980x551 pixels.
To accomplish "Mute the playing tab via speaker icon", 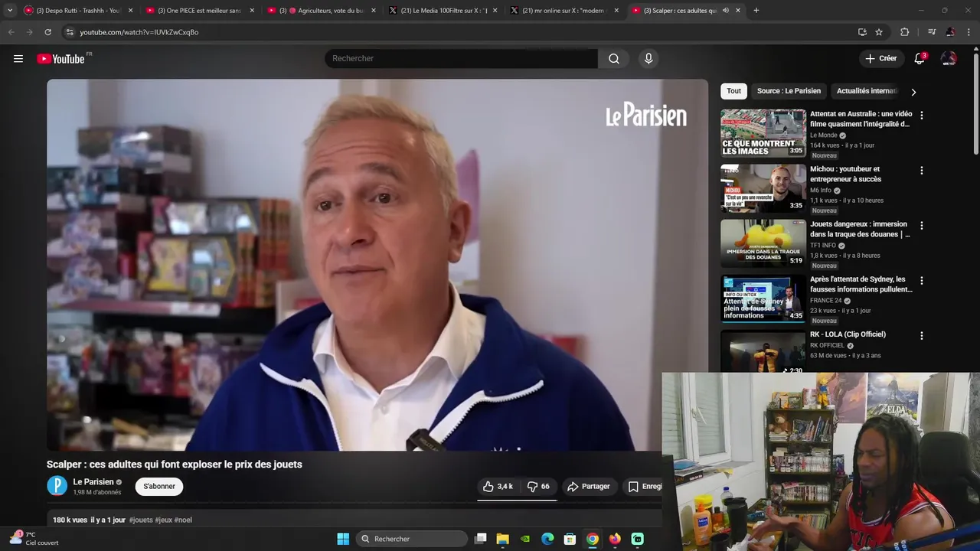I will click(x=725, y=10).
